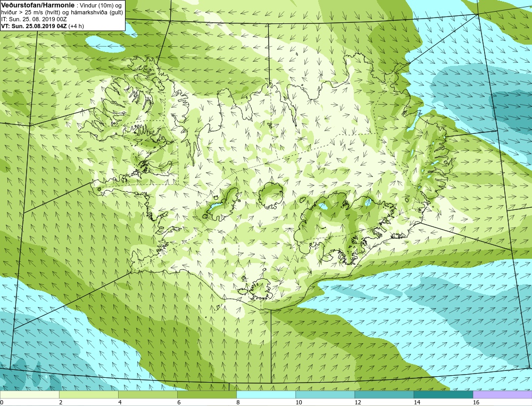This screenshot has height=406, width=532.
Task: Click the '0' scale label
Action: coord(2,402)
